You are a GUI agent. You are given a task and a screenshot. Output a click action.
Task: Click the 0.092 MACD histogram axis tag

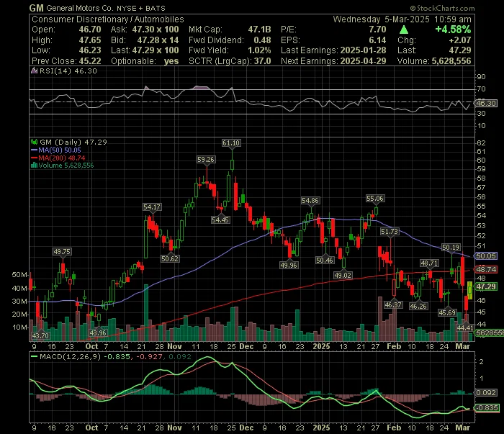click(x=486, y=392)
